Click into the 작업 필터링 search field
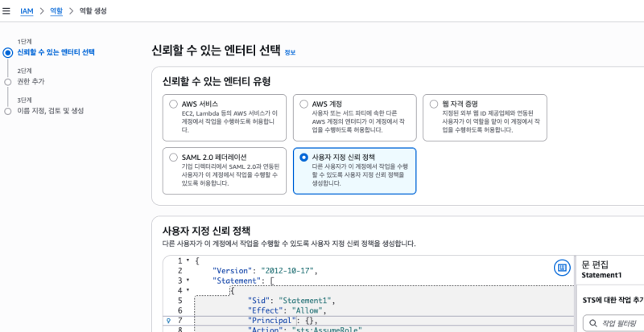Image resolution: width=644 pixels, height=332 pixels. coord(621,324)
